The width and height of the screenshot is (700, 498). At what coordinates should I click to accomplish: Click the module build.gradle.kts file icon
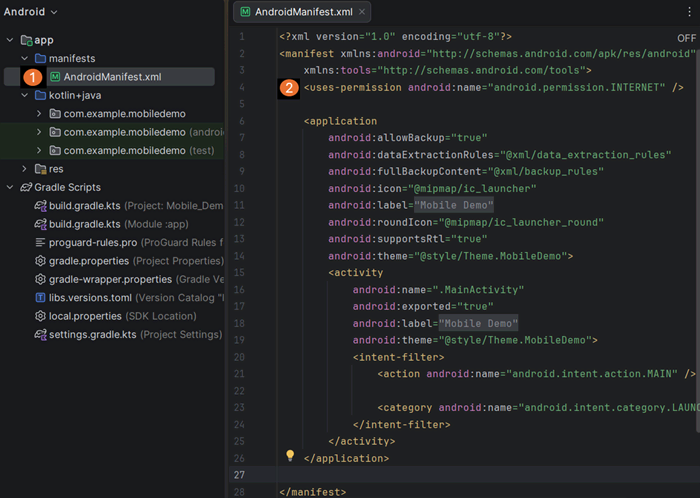pos(41,224)
